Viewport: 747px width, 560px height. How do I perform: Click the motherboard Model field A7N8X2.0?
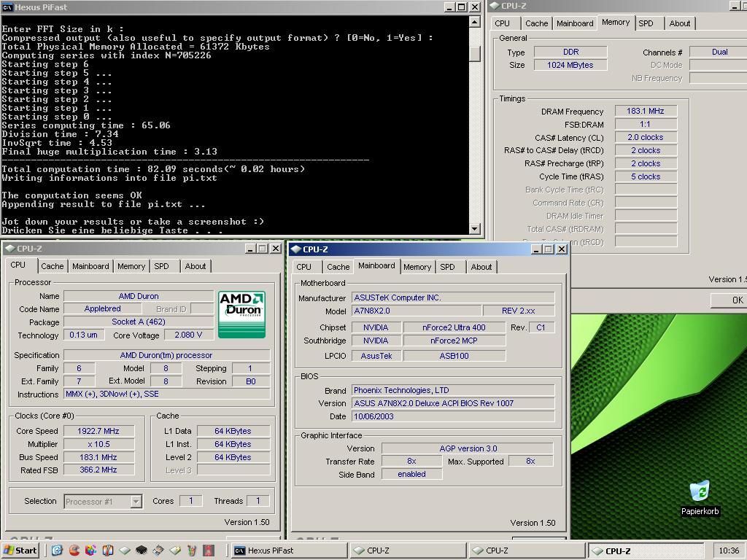pos(417,311)
